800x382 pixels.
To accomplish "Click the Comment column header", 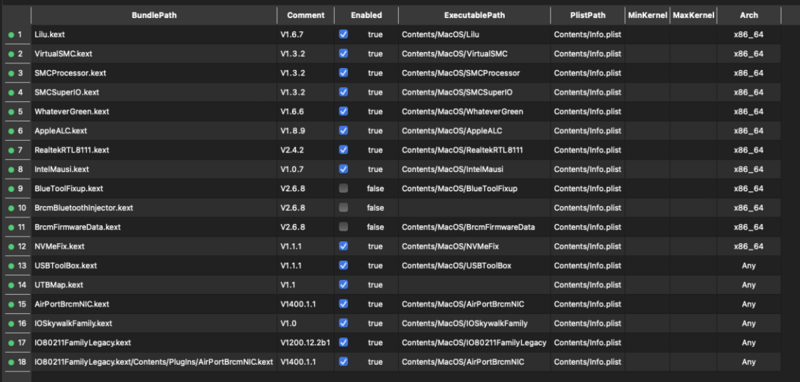I will pos(306,15).
